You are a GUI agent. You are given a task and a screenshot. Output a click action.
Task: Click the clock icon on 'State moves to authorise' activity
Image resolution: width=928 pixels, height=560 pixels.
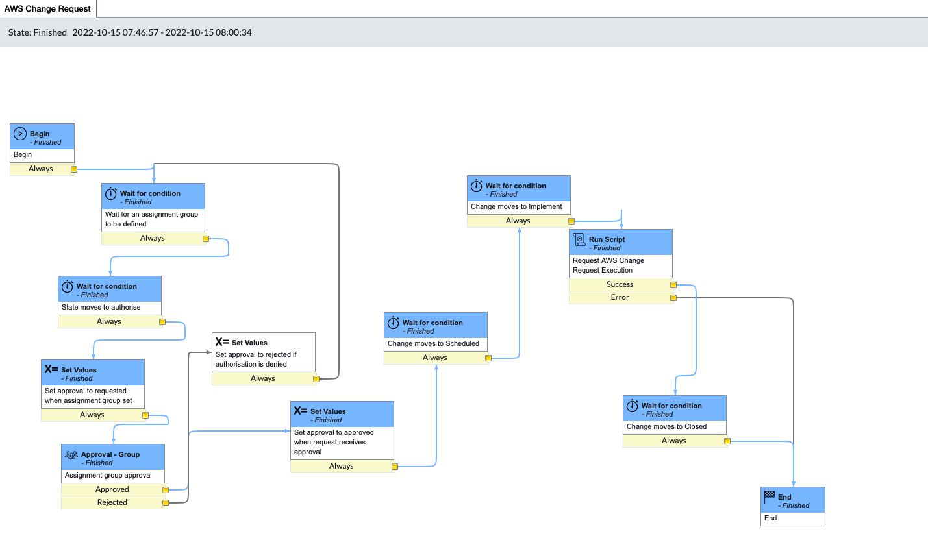point(66,286)
